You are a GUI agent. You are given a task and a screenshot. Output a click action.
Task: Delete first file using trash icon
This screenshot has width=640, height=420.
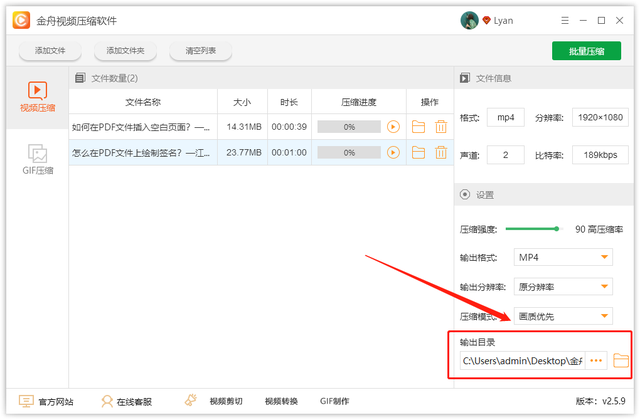441,127
